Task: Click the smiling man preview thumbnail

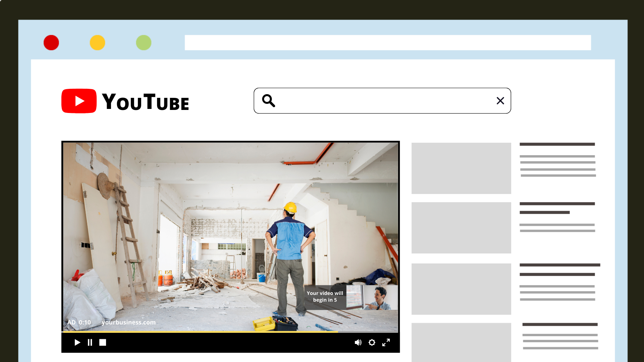Action: (372, 298)
